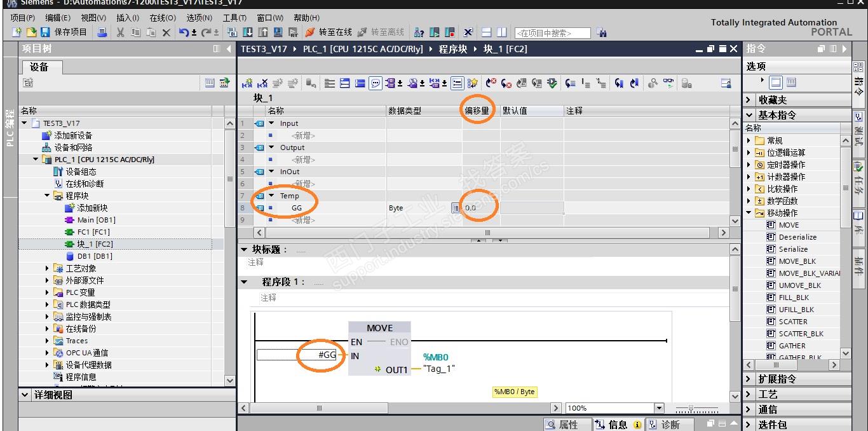Expand the PLC 变量 folder
Screen dimensions: 868x431
click(x=47, y=292)
